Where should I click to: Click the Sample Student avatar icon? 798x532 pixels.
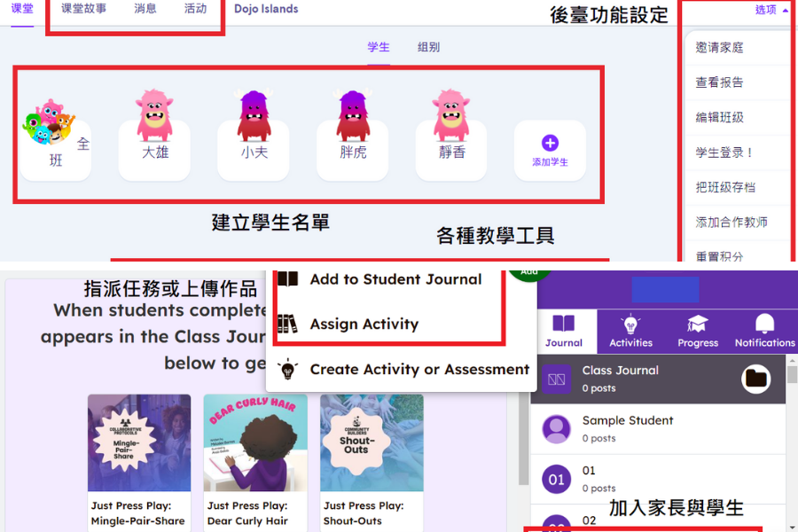point(556,429)
